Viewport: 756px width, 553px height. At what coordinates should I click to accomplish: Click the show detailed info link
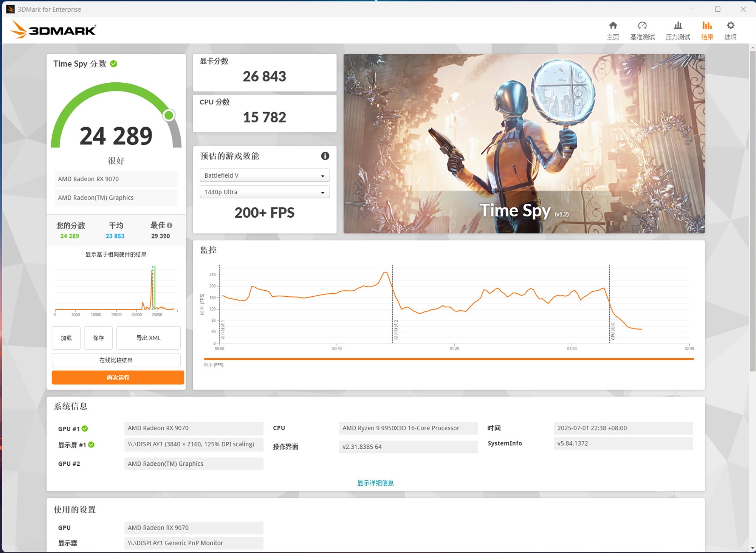coord(375,483)
